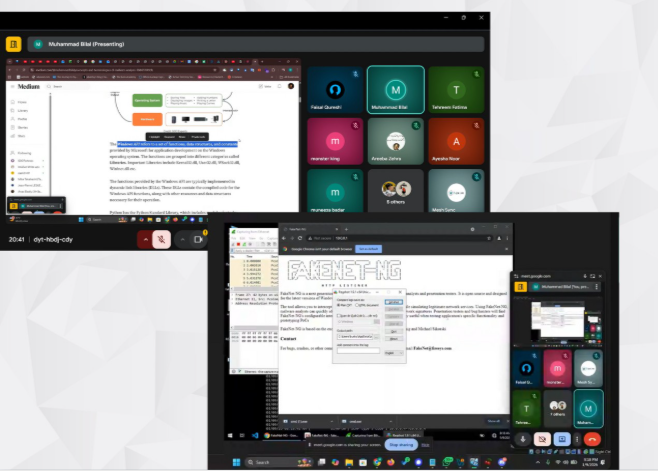
Task: Open File Explorer on Windows 11 taskbar
Action: click(x=349, y=462)
